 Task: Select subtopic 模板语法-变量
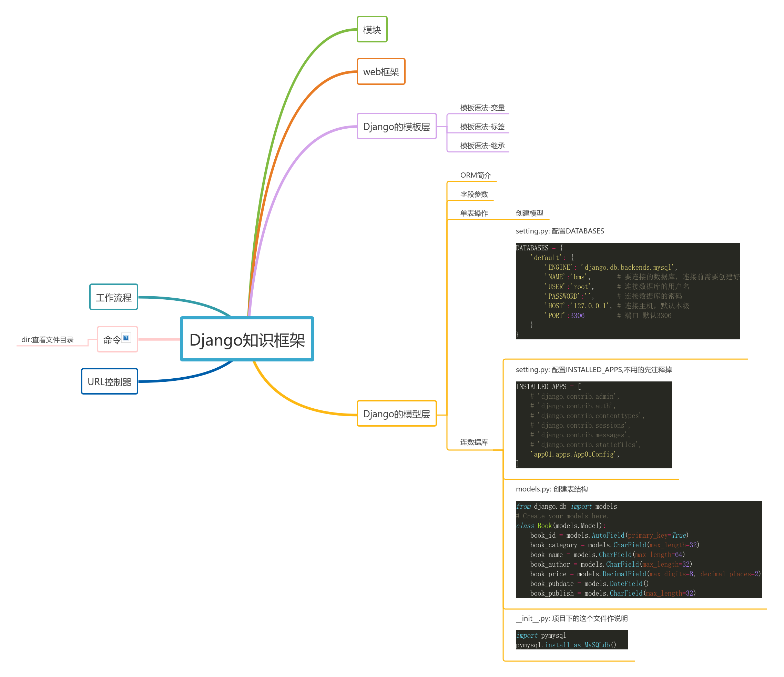point(482,108)
